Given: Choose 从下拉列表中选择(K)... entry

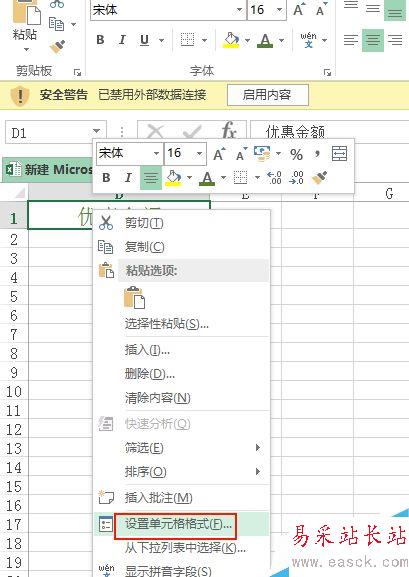Looking at the screenshot, I should click(182, 548).
